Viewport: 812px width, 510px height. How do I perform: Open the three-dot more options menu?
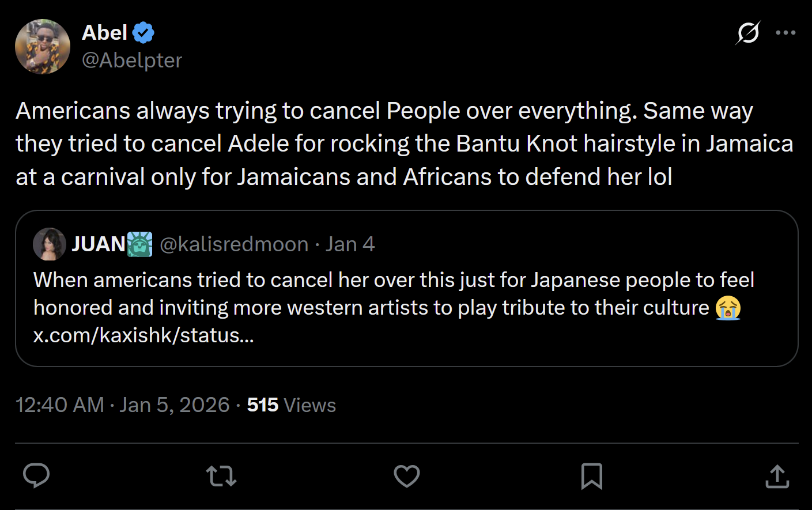(x=785, y=33)
